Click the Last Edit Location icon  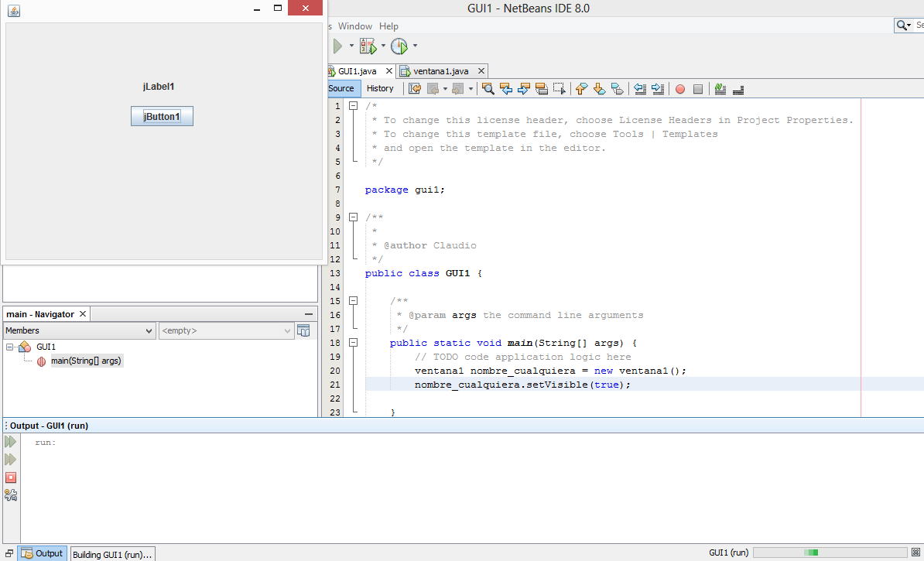click(415, 88)
